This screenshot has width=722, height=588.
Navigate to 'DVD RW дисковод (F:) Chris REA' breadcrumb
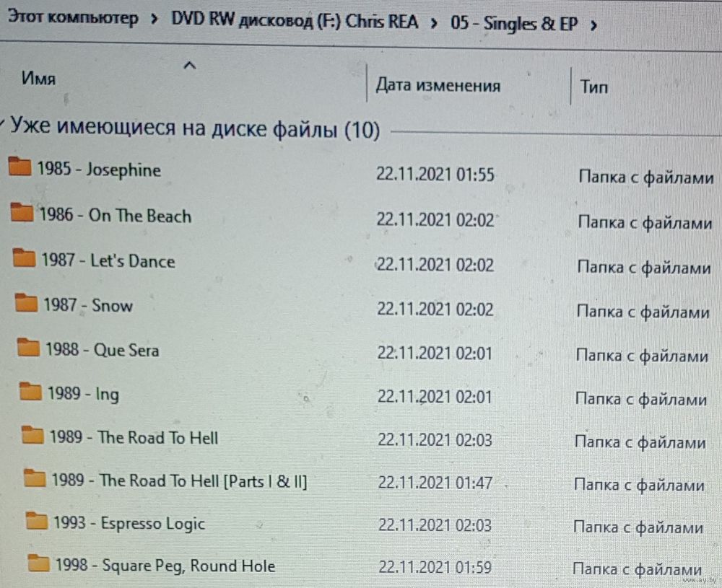point(295,21)
